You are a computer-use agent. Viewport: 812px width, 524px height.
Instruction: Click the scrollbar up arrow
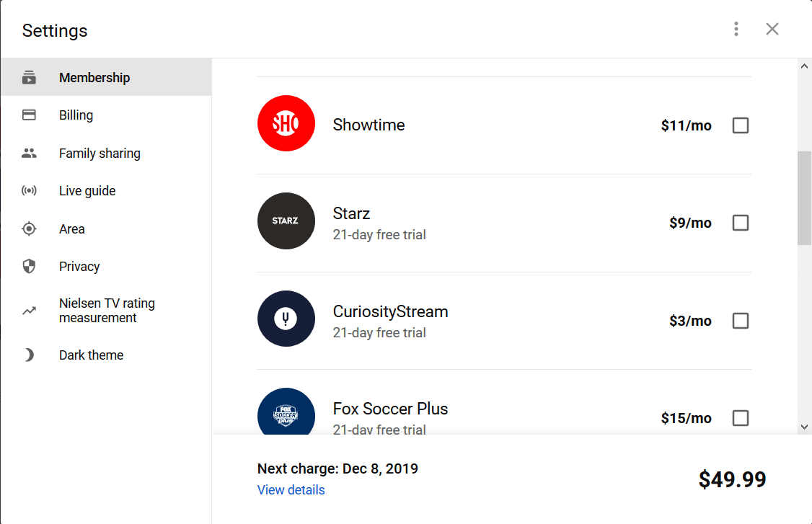pos(804,66)
